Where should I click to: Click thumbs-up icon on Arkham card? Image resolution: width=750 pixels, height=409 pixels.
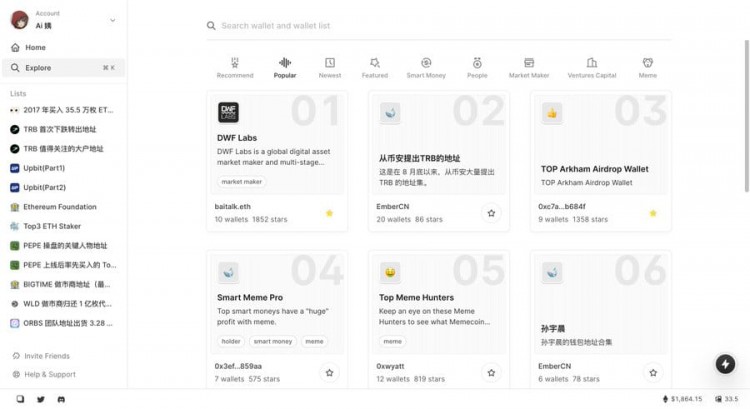tap(552, 113)
